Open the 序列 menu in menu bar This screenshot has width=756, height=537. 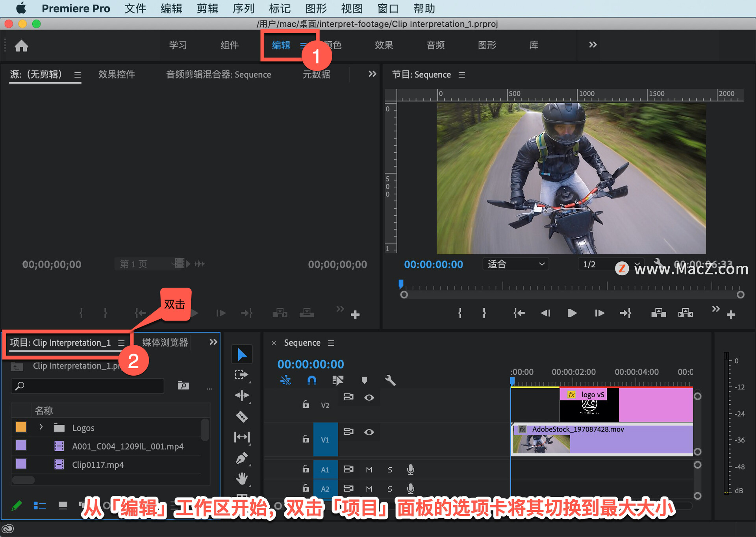point(243,8)
